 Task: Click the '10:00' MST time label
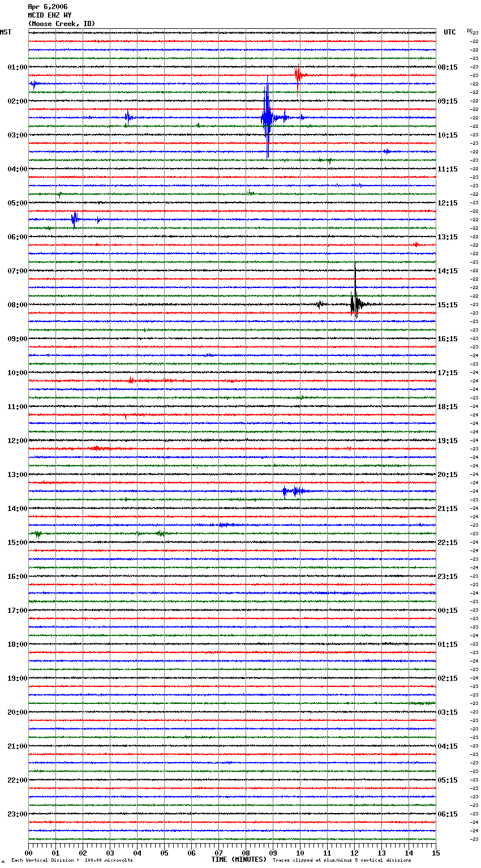[x=18, y=373]
